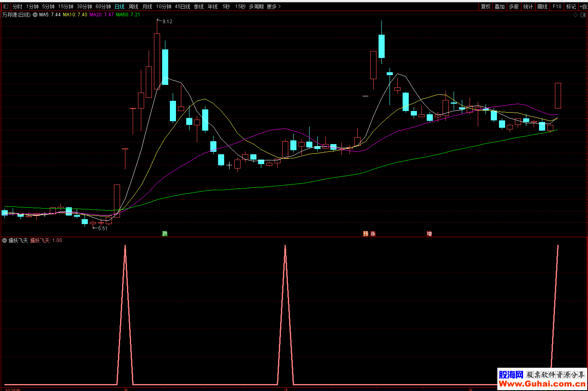Click the yellow MA10: 7.40 label
The height and width of the screenshot is (391, 588).
point(75,15)
